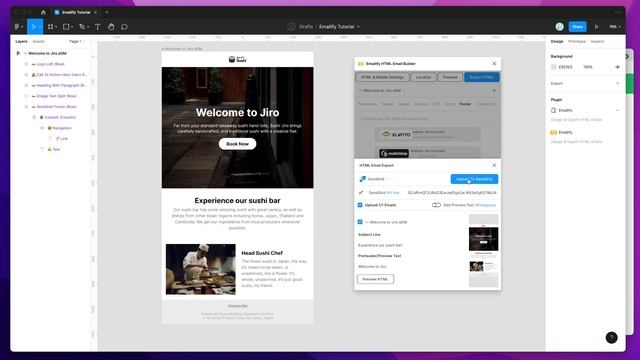Toggle the Welcome to Jiro eDM checkbox

360,222
